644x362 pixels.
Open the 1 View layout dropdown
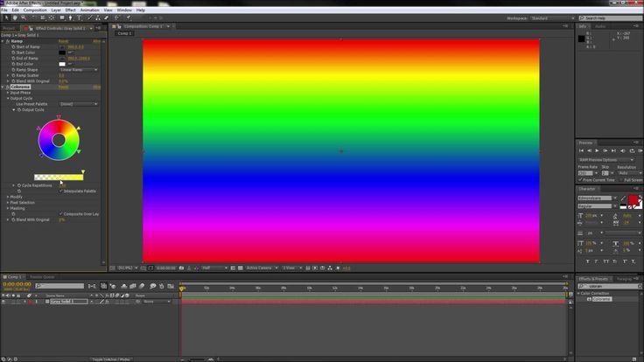point(292,268)
